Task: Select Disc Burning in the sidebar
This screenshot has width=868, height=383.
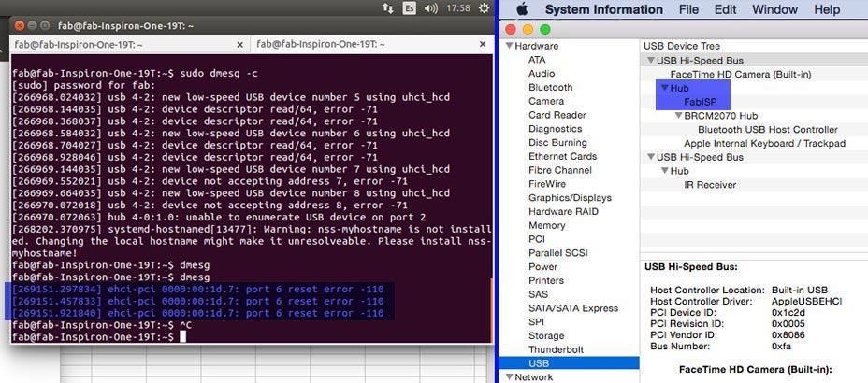Action: point(557,143)
